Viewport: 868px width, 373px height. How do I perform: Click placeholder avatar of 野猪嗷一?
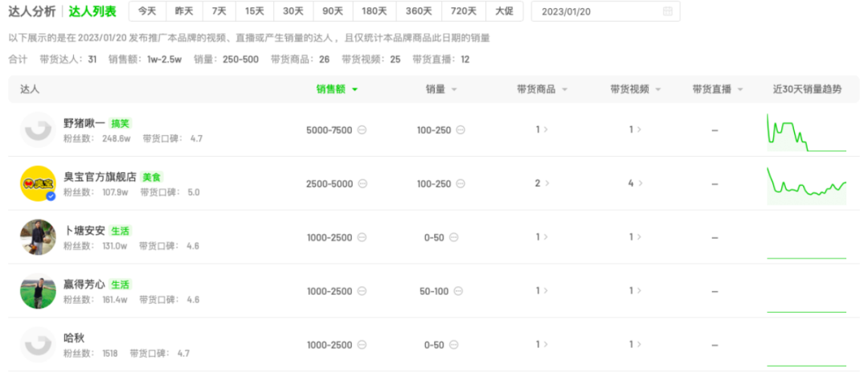click(38, 130)
